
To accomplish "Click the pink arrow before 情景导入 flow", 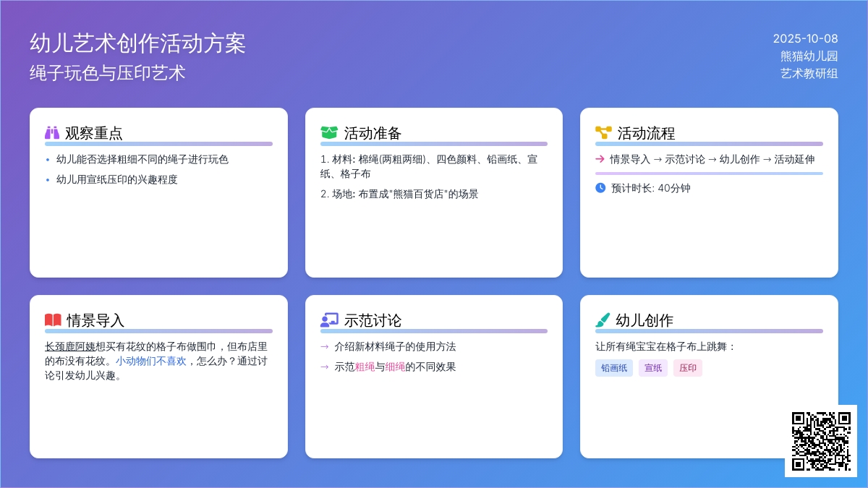I will point(600,159).
